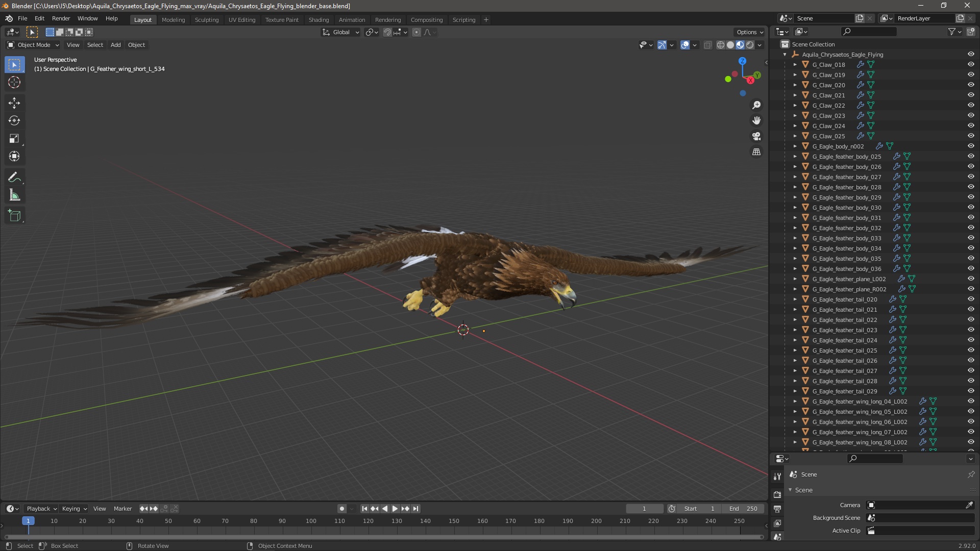Screen dimensions: 980x551
Task: Open Output properties tab icon
Action: point(777,509)
